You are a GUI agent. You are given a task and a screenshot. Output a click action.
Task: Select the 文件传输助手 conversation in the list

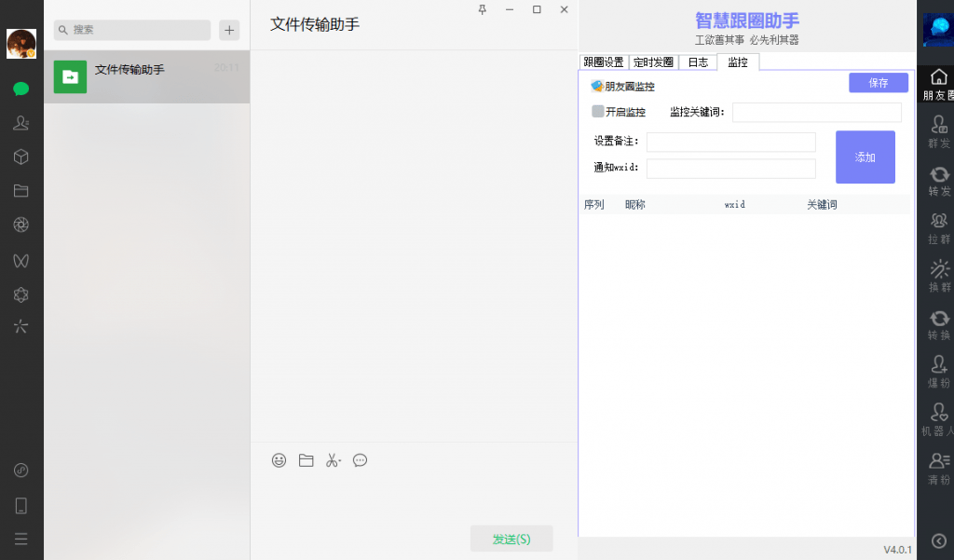(146, 76)
